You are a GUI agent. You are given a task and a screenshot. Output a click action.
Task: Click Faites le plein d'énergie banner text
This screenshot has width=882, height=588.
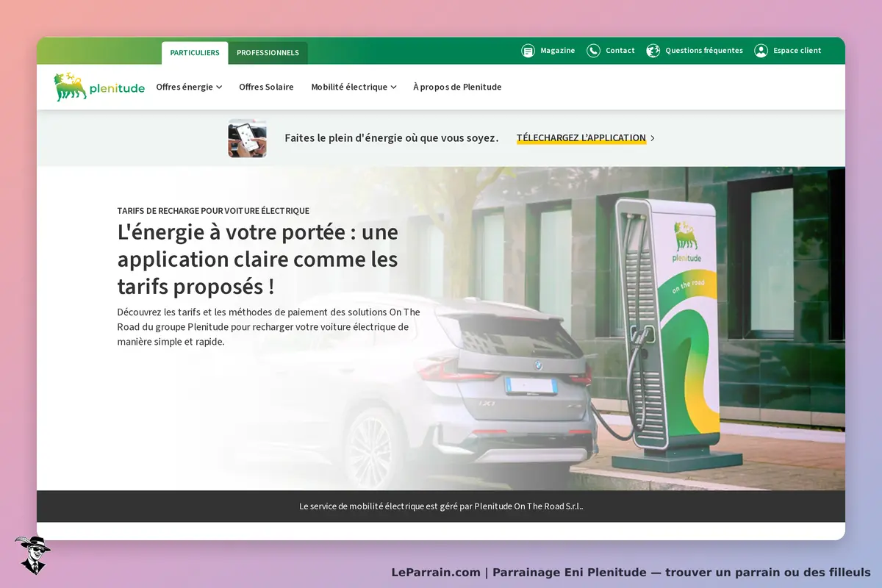pos(392,138)
